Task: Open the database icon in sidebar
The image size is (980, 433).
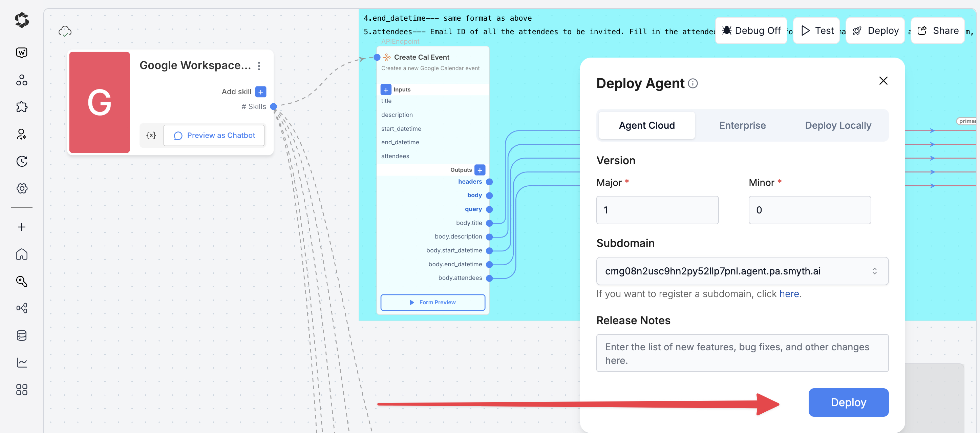Action: 22,335
